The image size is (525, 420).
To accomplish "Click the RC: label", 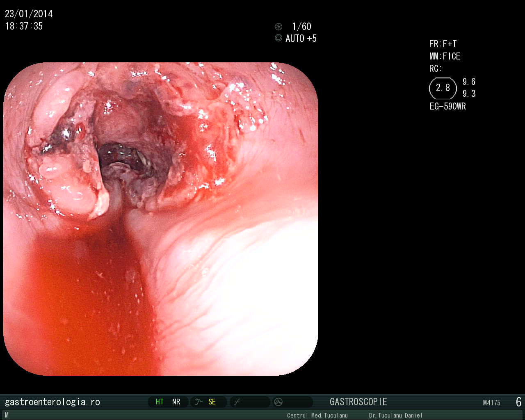I will tap(436, 68).
